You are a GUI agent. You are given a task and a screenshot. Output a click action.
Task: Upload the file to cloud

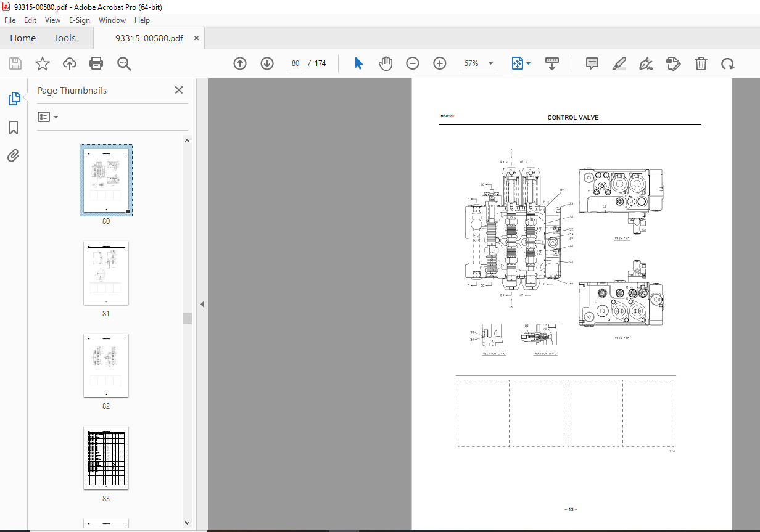pyautogui.click(x=70, y=63)
